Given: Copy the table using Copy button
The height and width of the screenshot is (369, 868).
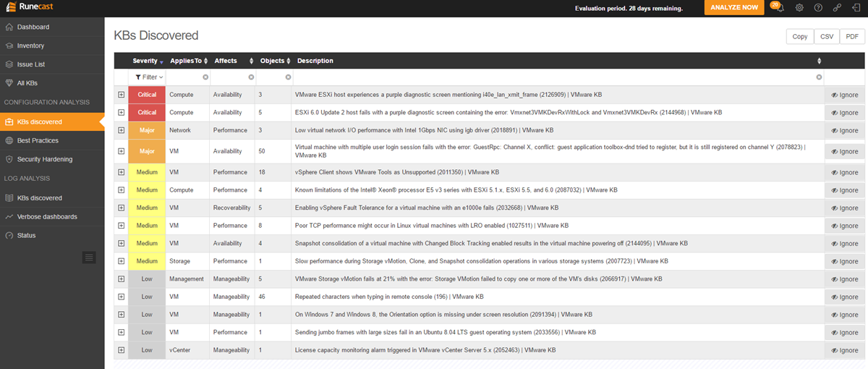Looking at the screenshot, I should pyautogui.click(x=800, y=37).
